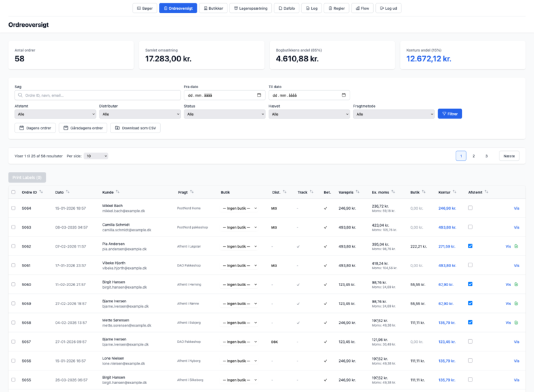Image resolution: width=534 pixels, height=392 pixels.
Task: Uncheck the Afstemt checkbox for order 5060
Action: [470, 284]
